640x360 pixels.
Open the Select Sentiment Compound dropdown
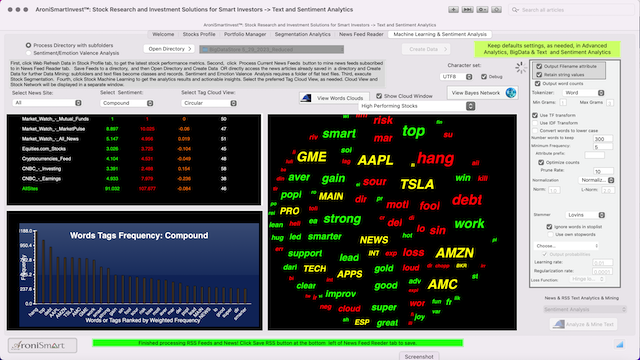click(127, 103)
